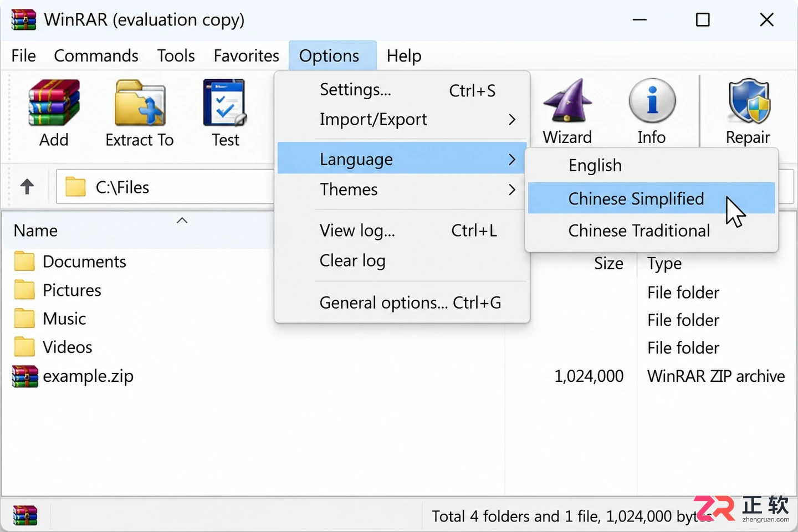Open the Wizard toolbar icon
Viewport: 798px width, 532px height.
tap(567, 100)
